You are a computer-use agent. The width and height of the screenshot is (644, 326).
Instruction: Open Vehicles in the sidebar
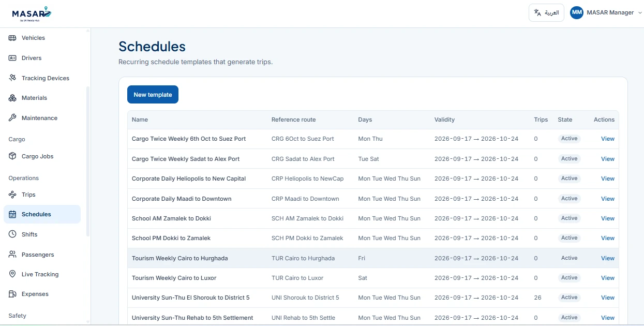(x=42, y=38)
